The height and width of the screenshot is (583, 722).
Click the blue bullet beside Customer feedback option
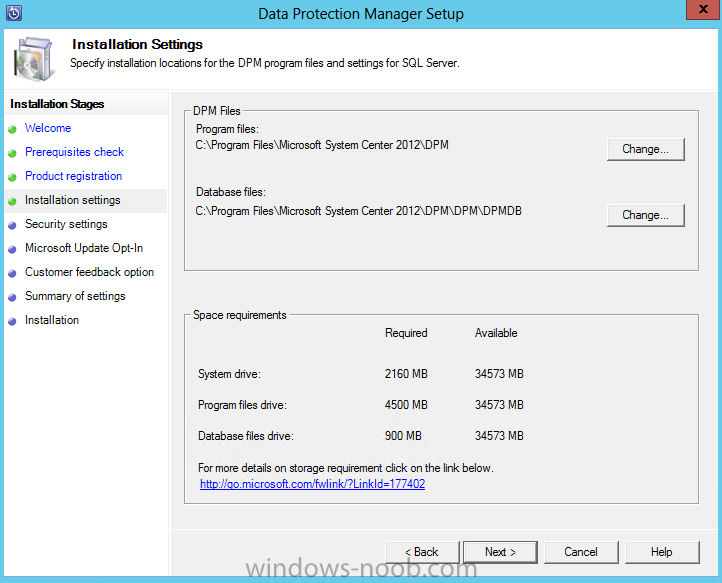point(12,273)
